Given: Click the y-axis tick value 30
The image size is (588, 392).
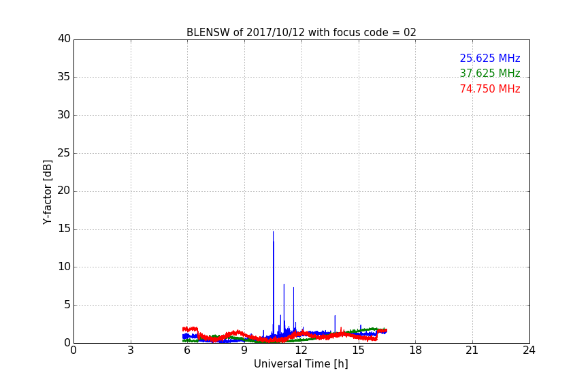Looking at the screenshot, I should point(64,115).
